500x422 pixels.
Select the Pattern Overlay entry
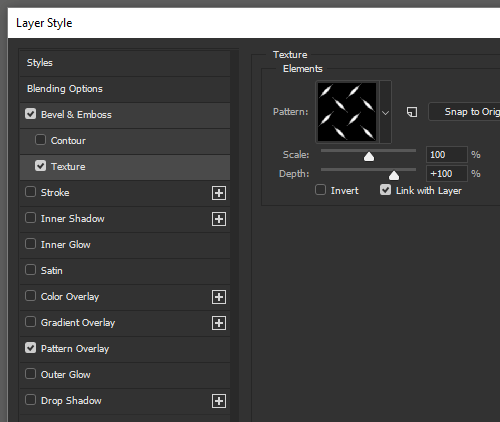tap(125, 349)
